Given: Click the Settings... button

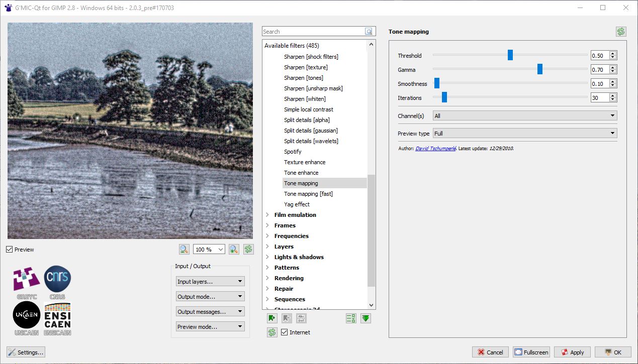Looking at the screenshot, I should [26, 352].
